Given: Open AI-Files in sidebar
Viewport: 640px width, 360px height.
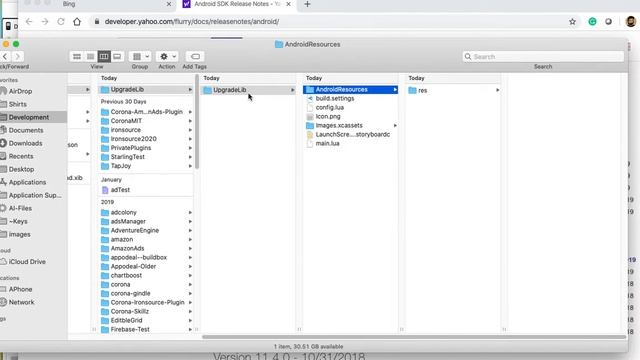Looking at the screenshot, I should 20,208.
